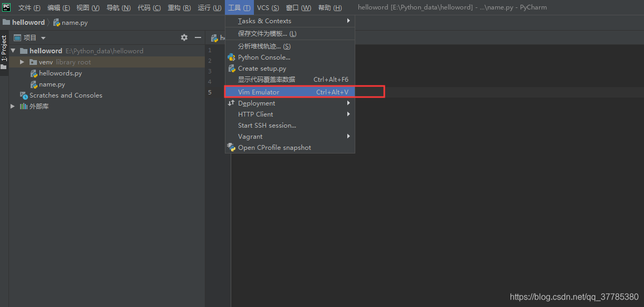Screen dimensions: 644x307
Task: Open the 视图 (V) menu
Action: 88,8
